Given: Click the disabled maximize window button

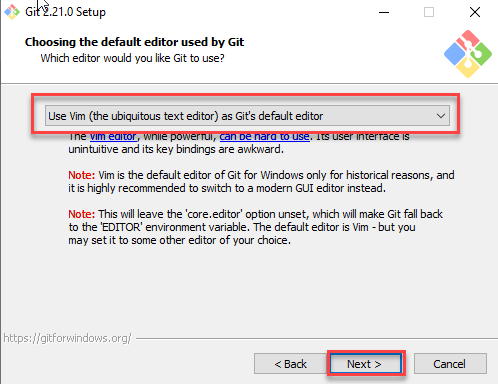Looking at the screenshot, I should (x=429, y=12).
